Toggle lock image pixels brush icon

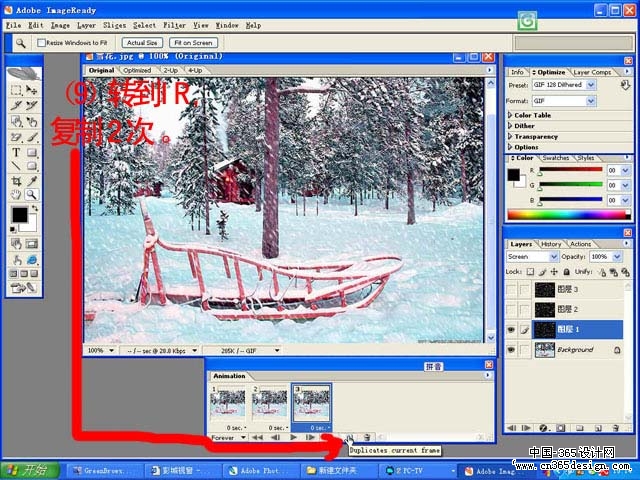click(x=542, y=272)
